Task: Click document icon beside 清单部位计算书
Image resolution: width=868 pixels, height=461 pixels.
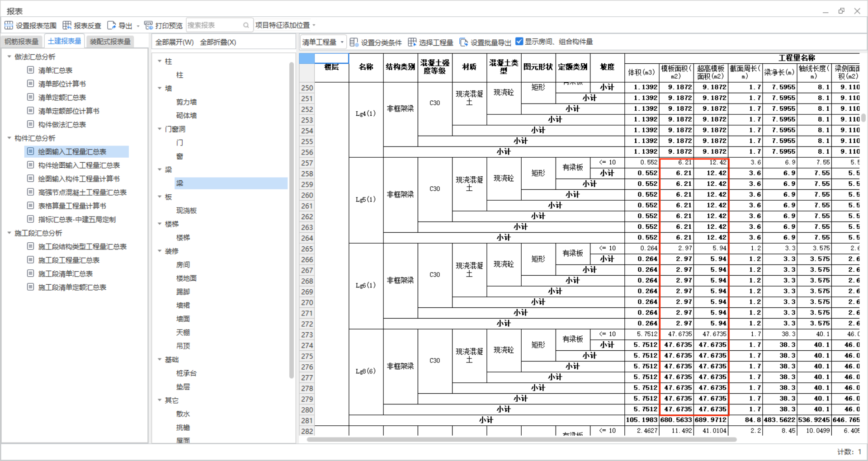Action: [x=30, y=84]
